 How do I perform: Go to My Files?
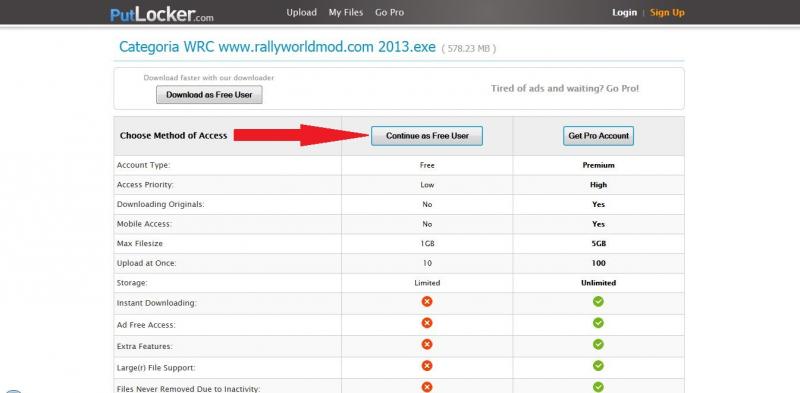(346, 13)
